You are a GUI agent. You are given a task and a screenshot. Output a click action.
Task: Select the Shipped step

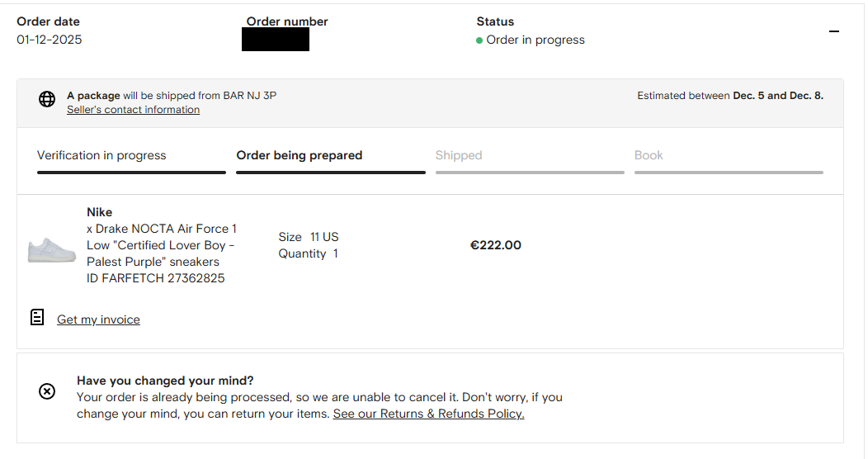(459, 155)
